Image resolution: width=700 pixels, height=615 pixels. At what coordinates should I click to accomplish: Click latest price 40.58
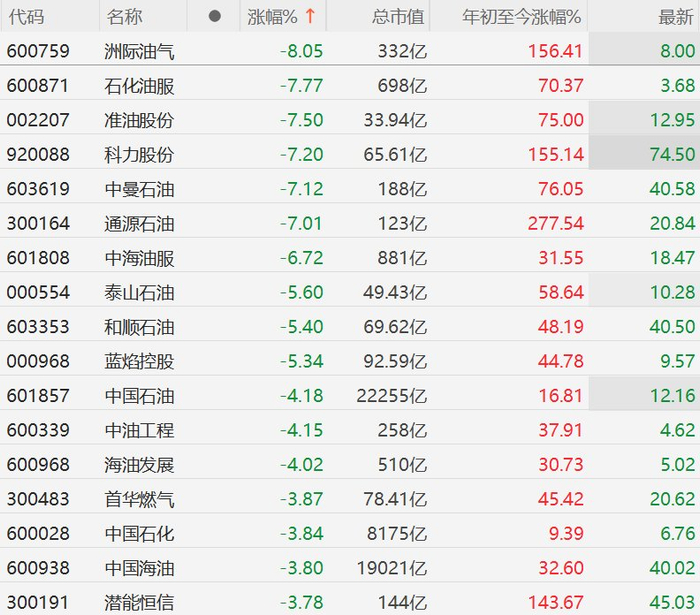[672, 189]
